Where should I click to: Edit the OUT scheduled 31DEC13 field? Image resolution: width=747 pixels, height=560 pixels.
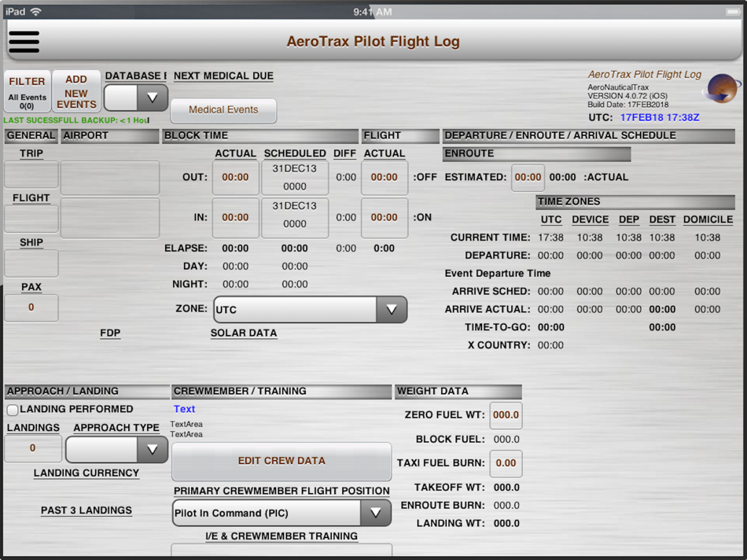[x=295, y=178]
